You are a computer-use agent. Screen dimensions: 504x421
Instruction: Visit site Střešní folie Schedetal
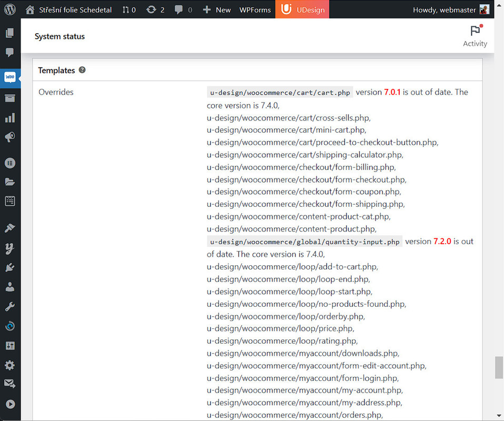pos(75,10)
